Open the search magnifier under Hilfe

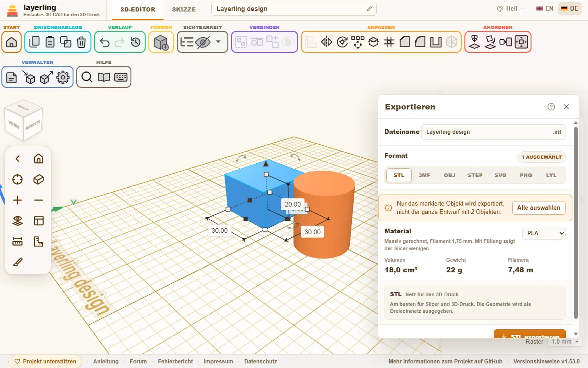click(x=87, y=77)
